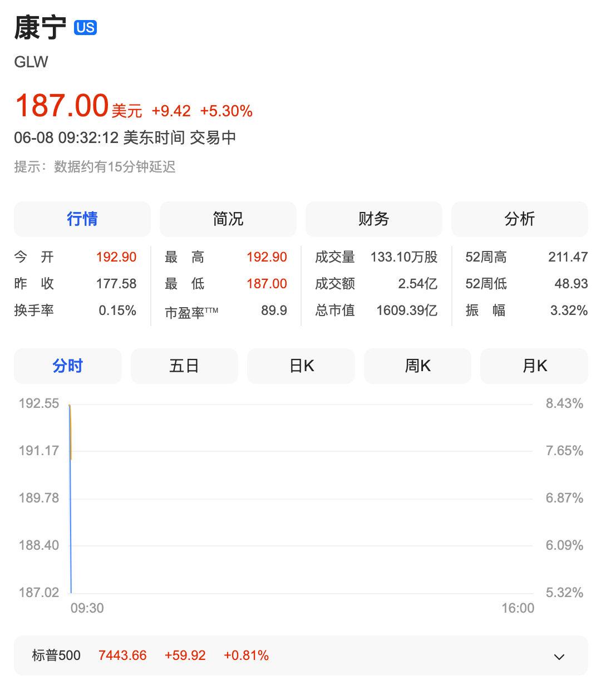Open the 行情 tab
Image resolution: width=601 pixels, height=700 pixels.
(x=82, y=219)
